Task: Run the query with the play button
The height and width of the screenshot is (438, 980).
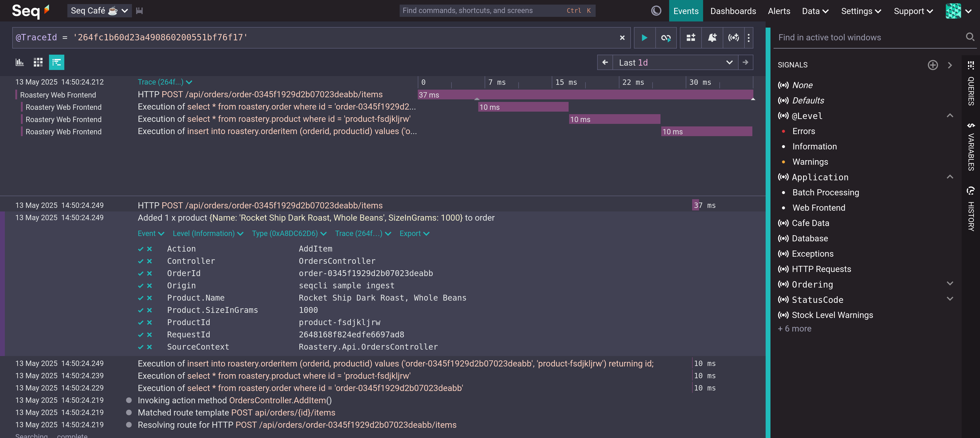Action: click(x=644, y=38)
